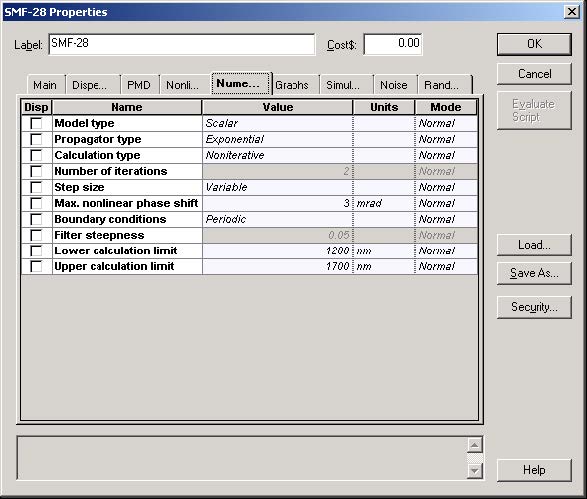Image resolution: width=587 pixels, height=499 pixels.
Task: Click the empty description text box
Action: tap(242, 458)
